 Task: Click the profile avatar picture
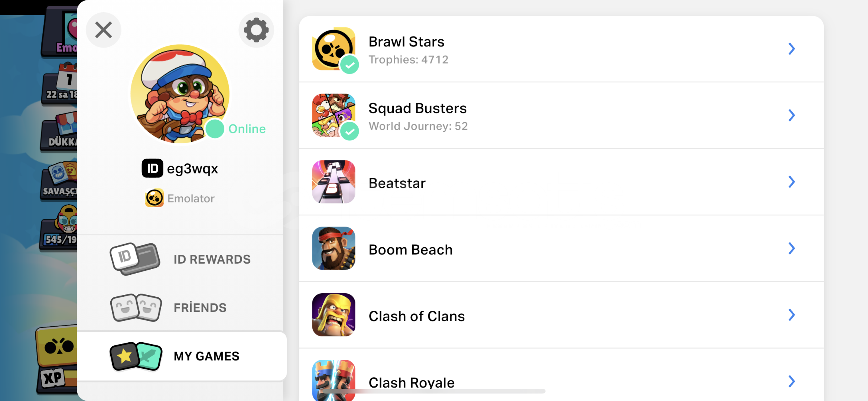point(180,94)
